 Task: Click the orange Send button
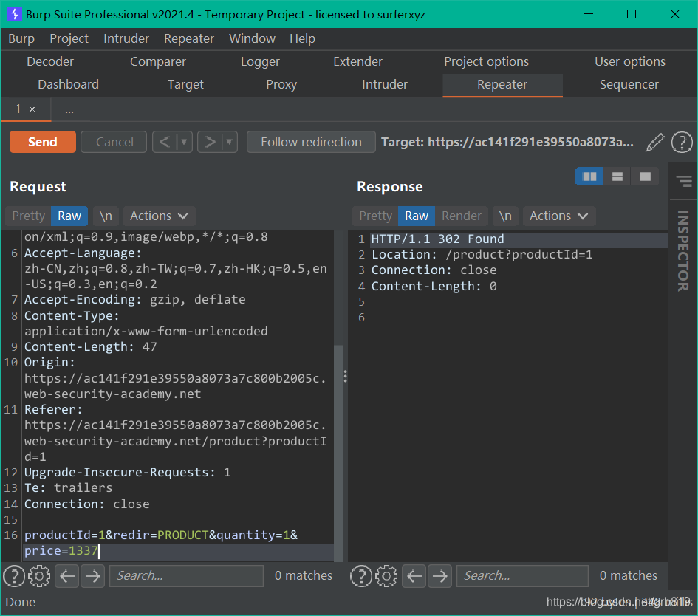43,142
